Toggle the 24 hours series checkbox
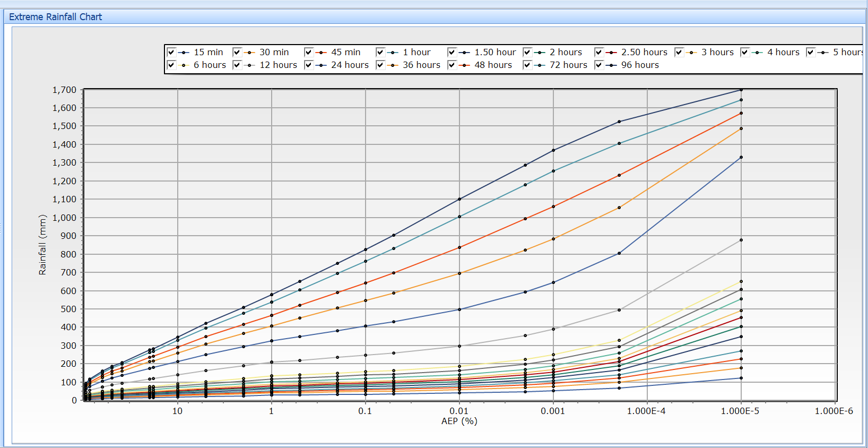The width and height of the screenshot is (868, 448). coord(309,65)
